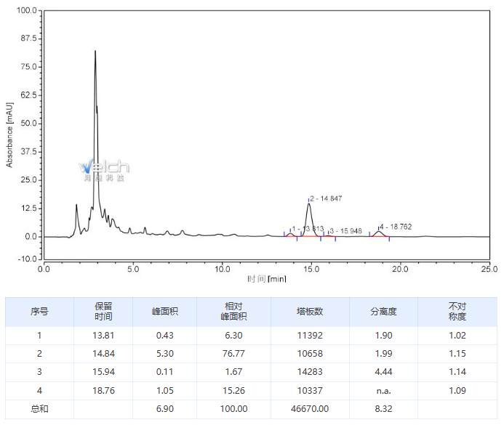The width and height of the screenshot is (504, 425).
Task: Click the Welch watermark logo
Action: (104, 169)
